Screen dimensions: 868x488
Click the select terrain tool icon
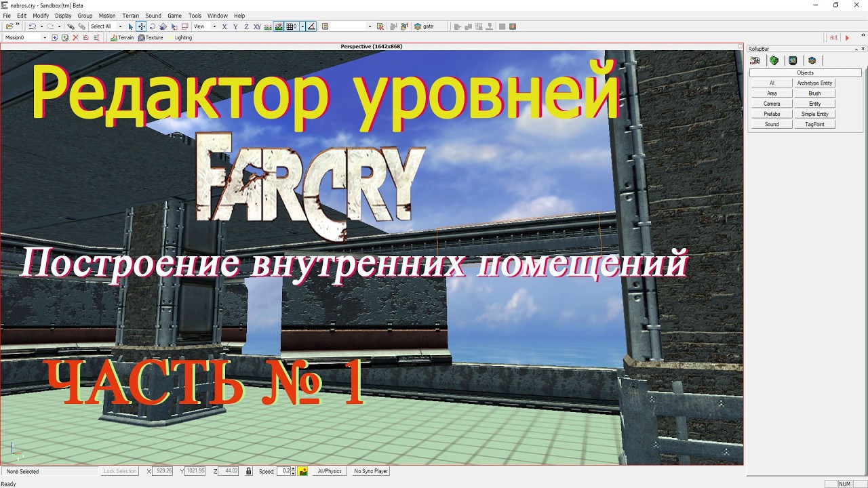coord(174,26)
